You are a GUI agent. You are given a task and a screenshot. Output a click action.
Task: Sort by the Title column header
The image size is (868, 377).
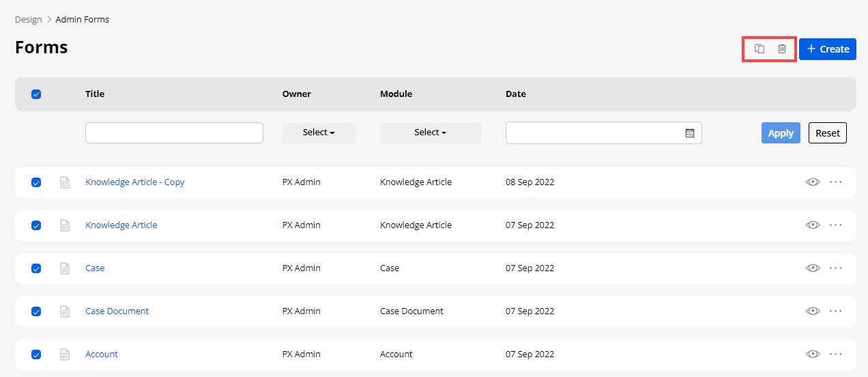pyautogui.click(x=95, y=94)
